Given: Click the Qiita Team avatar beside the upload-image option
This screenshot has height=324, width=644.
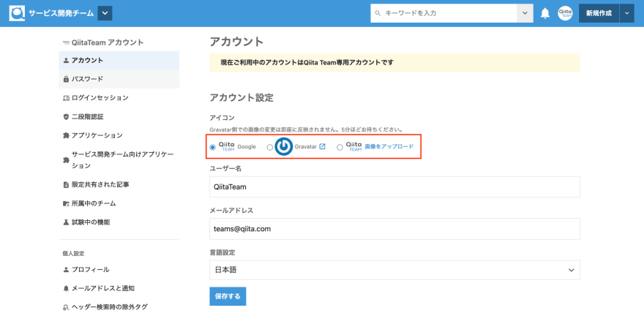Looking at the screenshot, I should 354,146.
